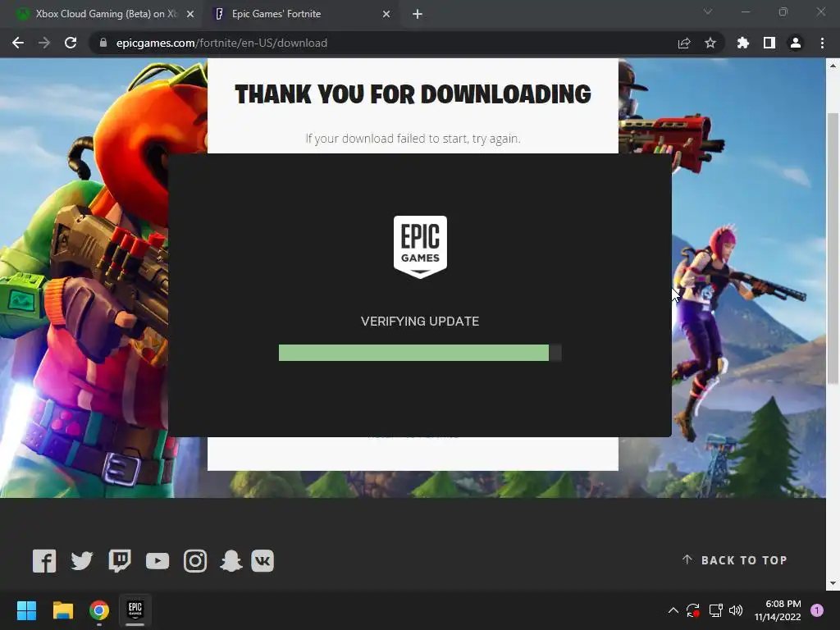Go back to the previous page
The width and height of the screenshot is (840, 630).
[x=18, y=43]
